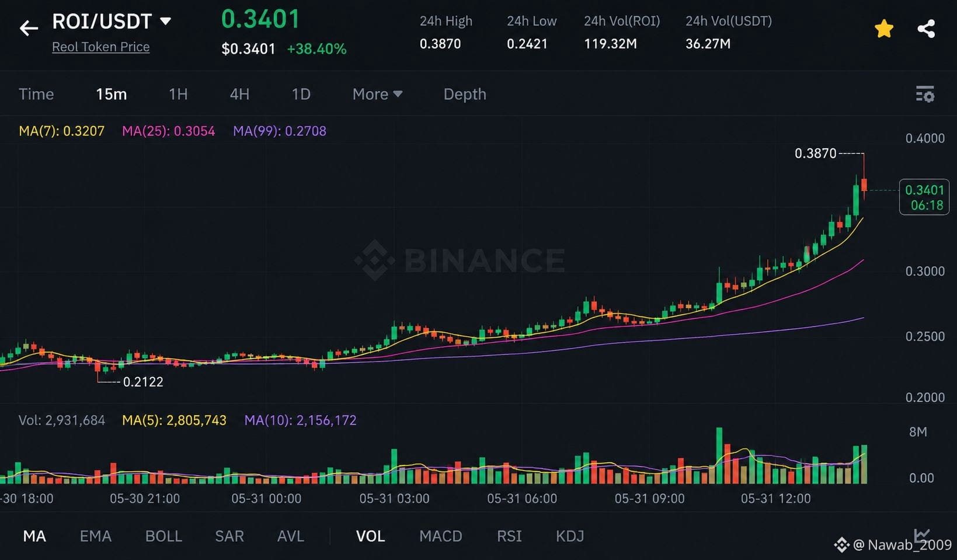Toggle the favorite star icon
Viewport: 957px width, 560px height.
884,29
